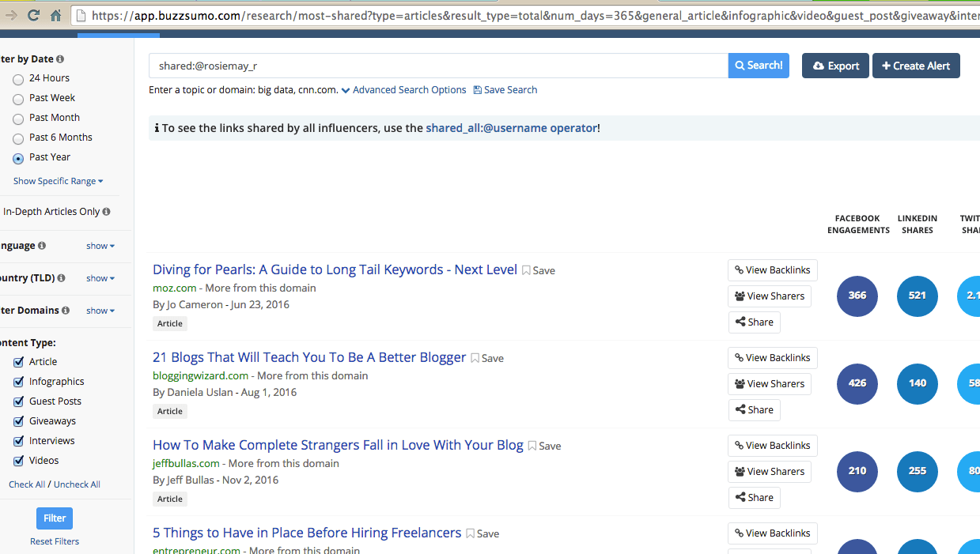Uncheck the Guest Posts content type

click(x=18, y=401)
